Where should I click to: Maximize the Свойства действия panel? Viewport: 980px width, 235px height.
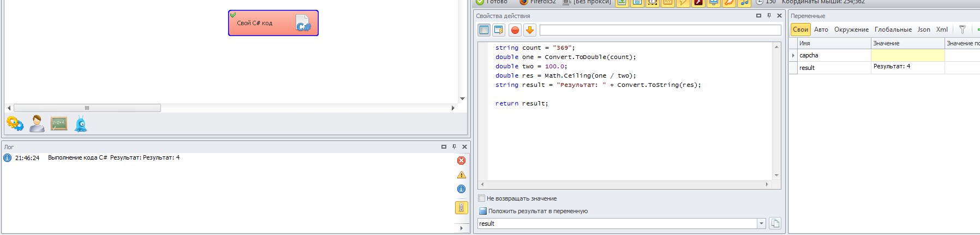(x=758, y=15)
